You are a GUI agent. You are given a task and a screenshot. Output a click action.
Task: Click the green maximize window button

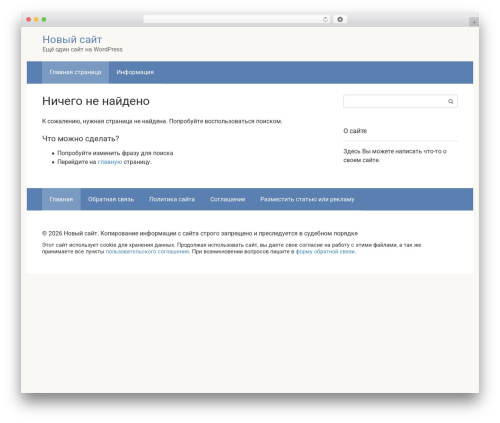point(44,19)
